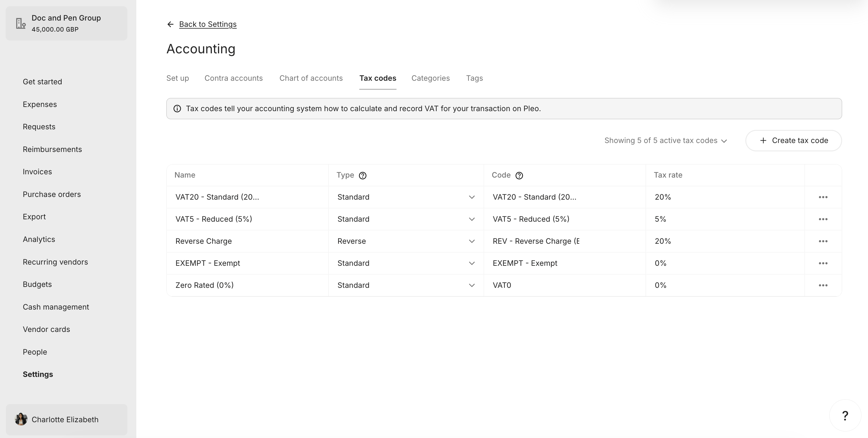This screenshot has height=438, width=868.
Task: Open Analytics in the sidebar
Action: tap(39, 239)
